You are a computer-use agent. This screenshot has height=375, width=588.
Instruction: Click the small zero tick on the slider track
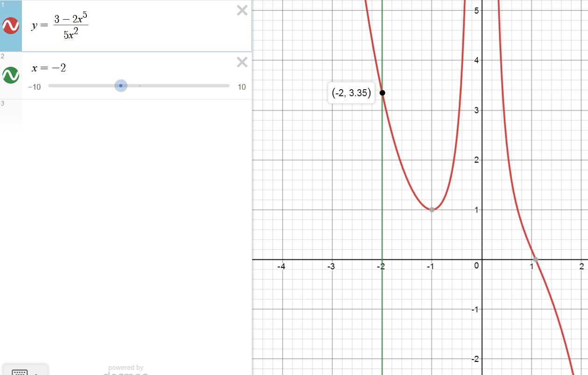(139, 86)
